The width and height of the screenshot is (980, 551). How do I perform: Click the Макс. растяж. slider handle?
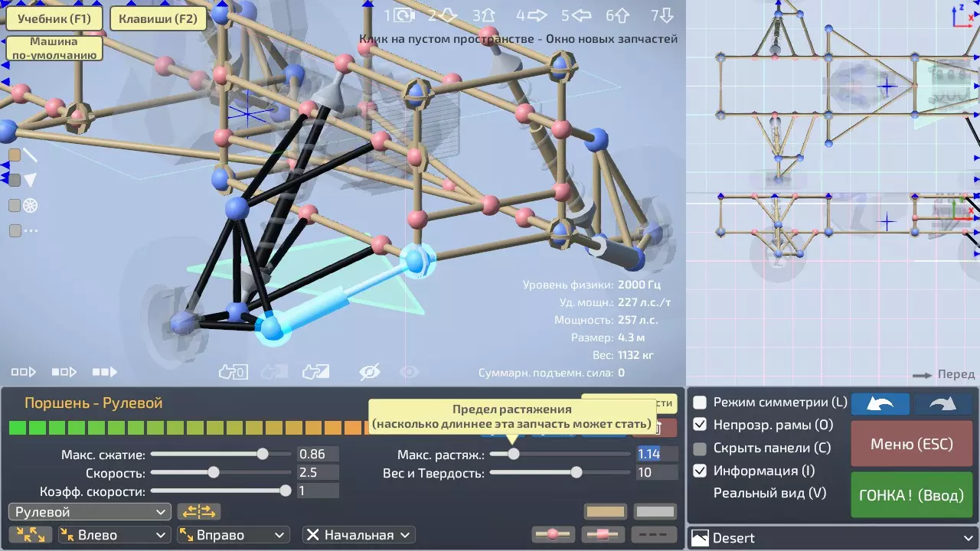(x=514, y=454)
